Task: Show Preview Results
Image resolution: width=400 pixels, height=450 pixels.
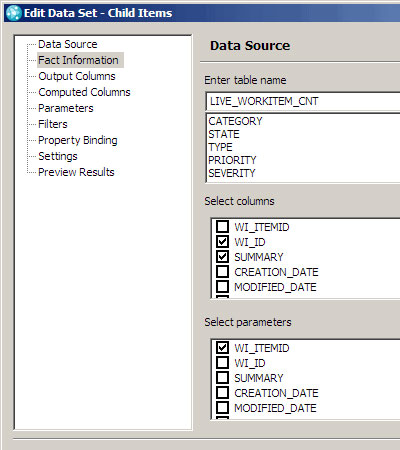Action: pos(76,172)
